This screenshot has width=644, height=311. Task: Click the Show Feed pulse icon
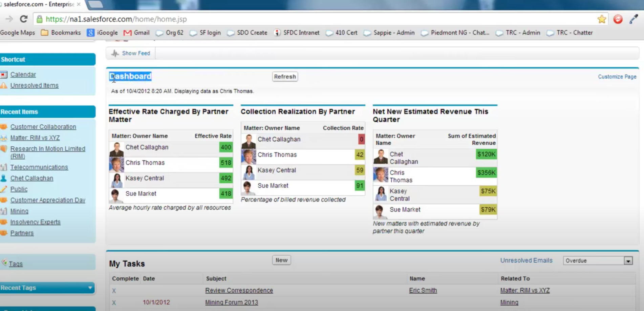point(115,53)
